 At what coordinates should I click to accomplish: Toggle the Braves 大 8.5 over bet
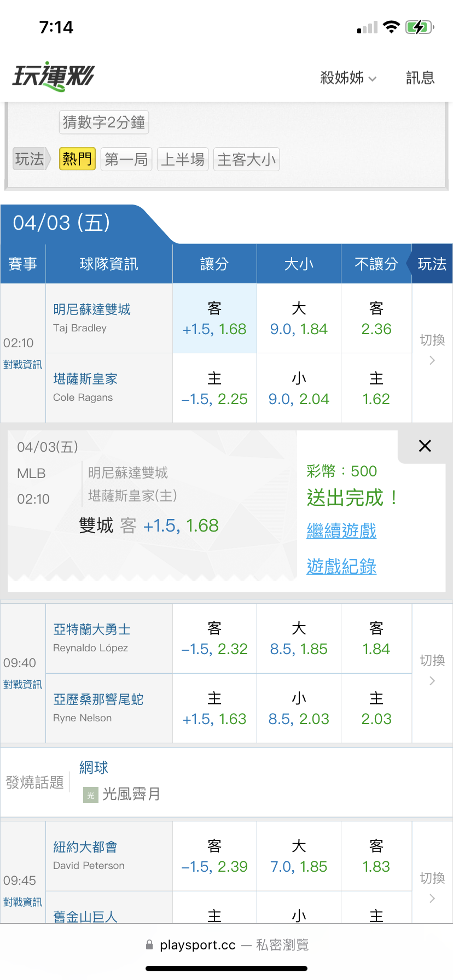(299, 638)
